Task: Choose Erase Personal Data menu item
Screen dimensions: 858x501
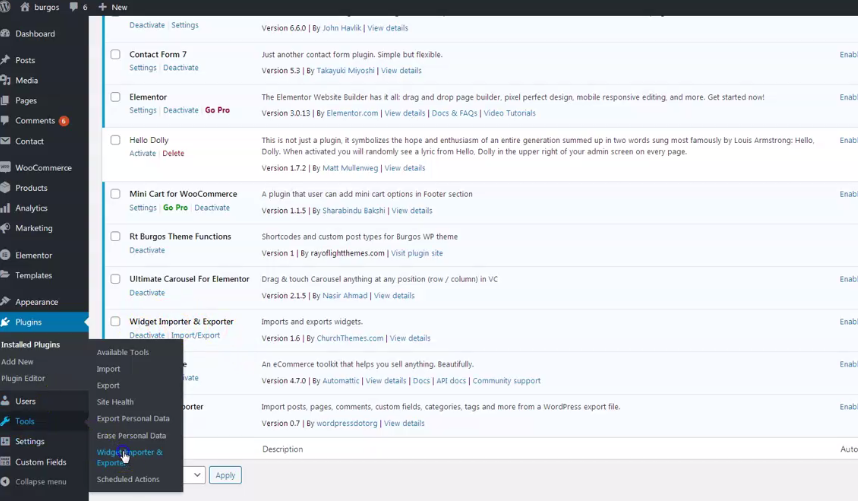Action: (x=131, y=435)
